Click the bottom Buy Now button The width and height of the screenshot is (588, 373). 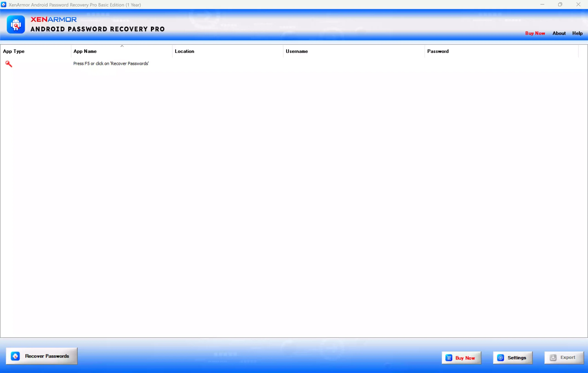[461, 358]
